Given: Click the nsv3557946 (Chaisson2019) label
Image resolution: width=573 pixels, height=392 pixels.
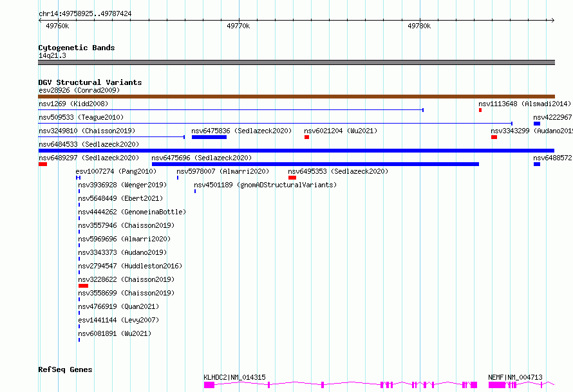Looking at the screenshot, I should [x=126, y=225].
